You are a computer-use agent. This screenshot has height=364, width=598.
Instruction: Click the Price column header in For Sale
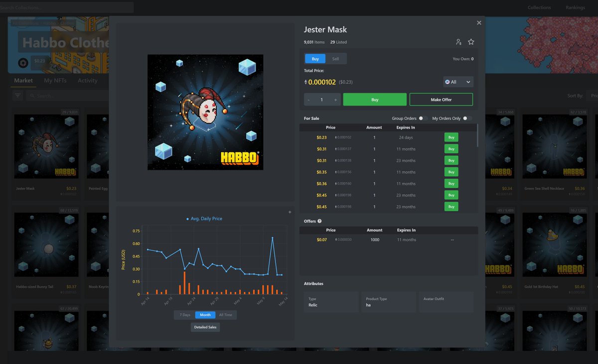(x=331, y=127)
